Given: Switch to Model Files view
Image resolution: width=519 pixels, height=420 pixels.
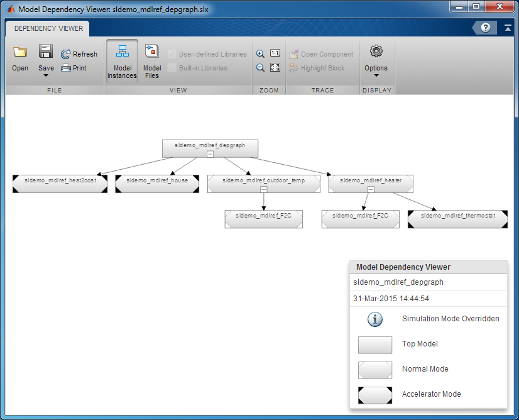Looking at the screenshot, I should coord(152,62).
